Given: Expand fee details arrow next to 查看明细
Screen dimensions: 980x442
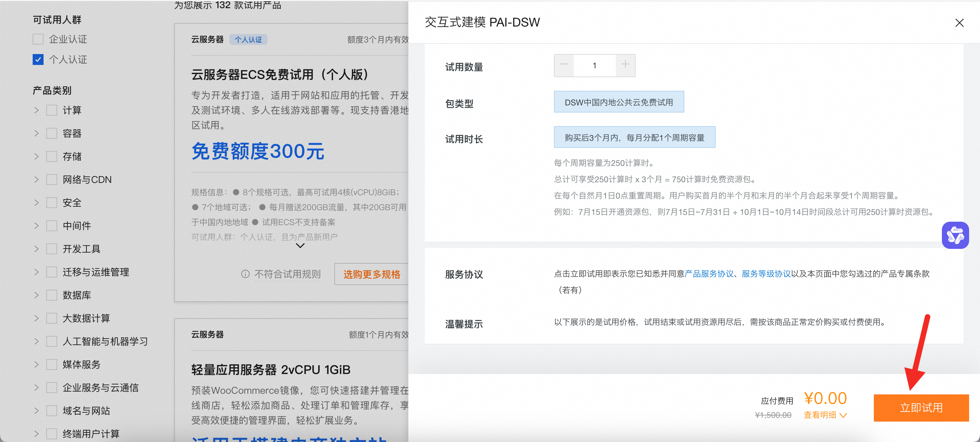Looking at the screenshot, I should (x=843, y=415).
